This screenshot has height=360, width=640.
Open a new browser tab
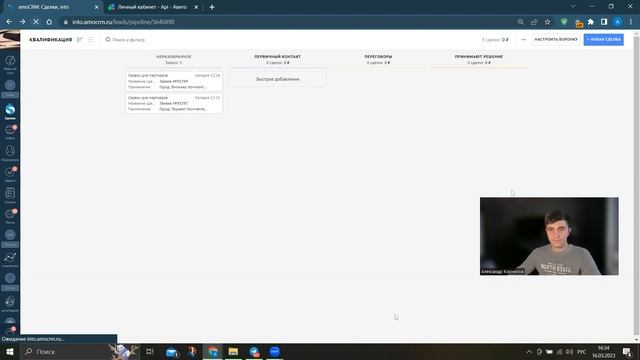coord(212,7)
